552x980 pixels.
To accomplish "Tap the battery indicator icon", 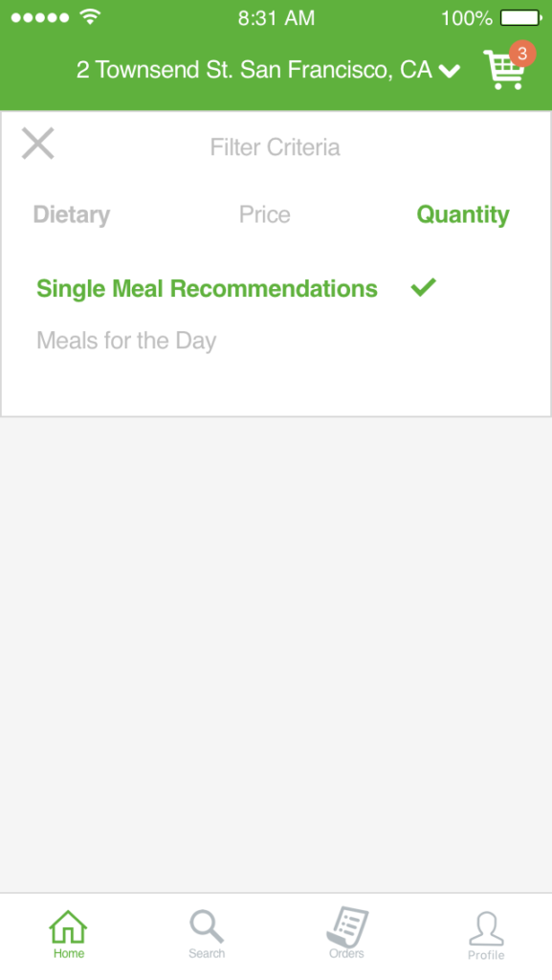I will [x=520, y=17].
